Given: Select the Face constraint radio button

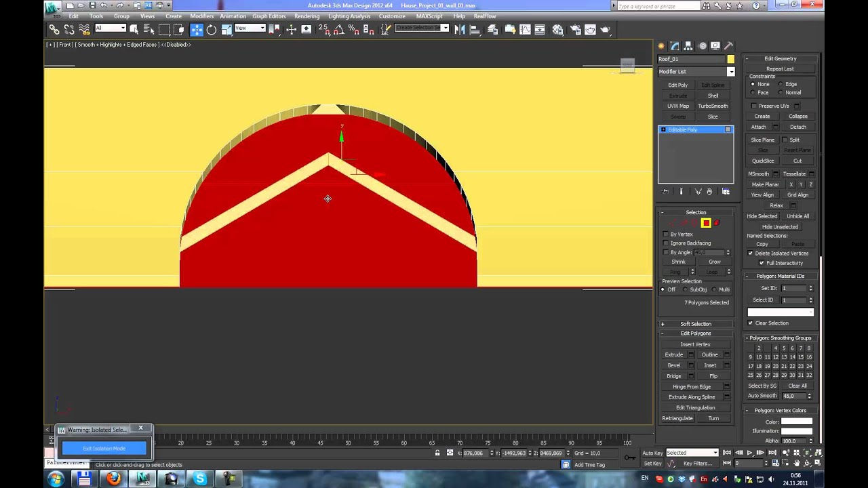Looking at the screenshot, I should [753, 93].
